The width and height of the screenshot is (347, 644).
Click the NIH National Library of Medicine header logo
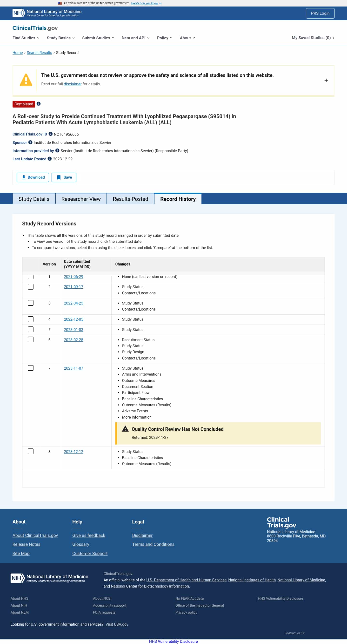pyautogui.click(x=47, y=13)
